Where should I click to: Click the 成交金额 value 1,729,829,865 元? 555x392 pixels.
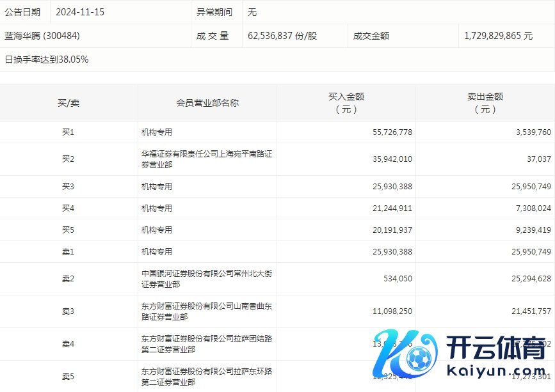(x=498, y=36)
